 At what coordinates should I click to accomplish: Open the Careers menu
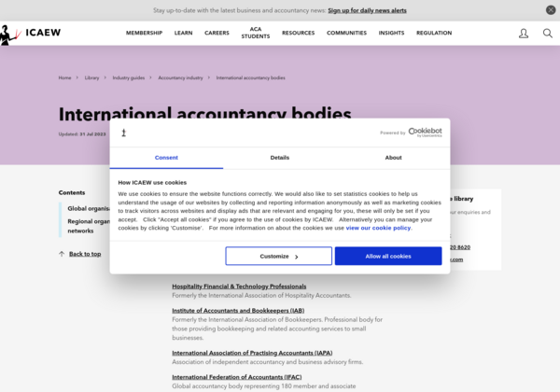pos(217,33)
